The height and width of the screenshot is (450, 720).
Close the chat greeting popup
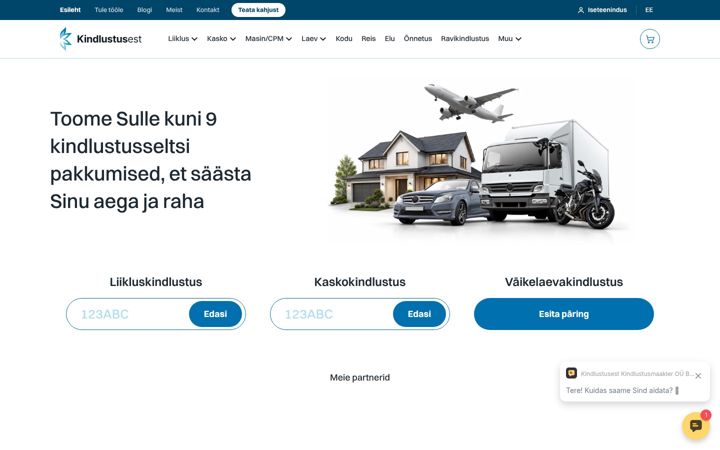pyautogui.click(x=698, y=376)
